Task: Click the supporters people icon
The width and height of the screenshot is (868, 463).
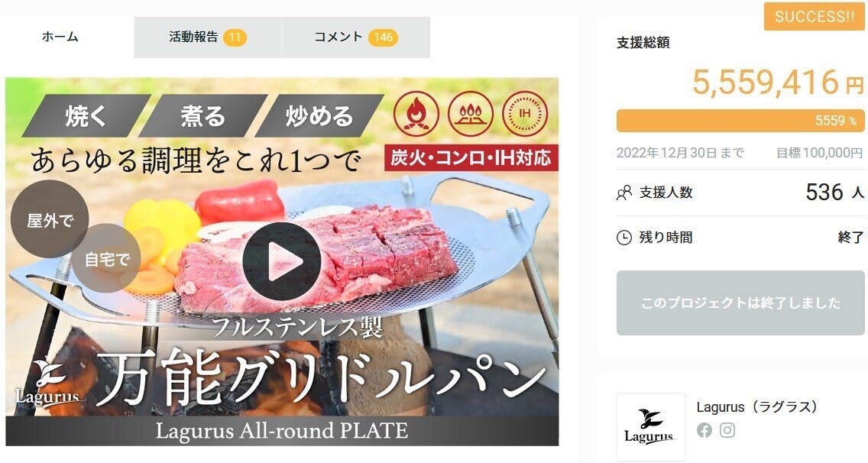Action: click(x=623, y=193)
